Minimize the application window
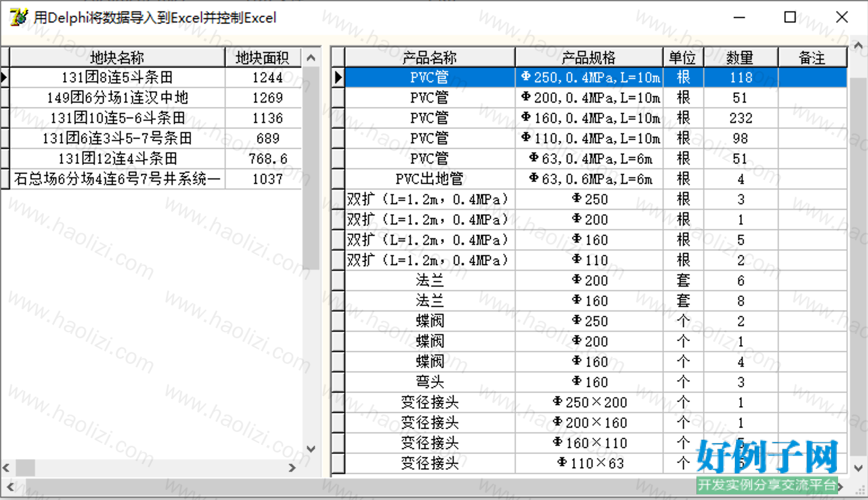Screen dimensions: 868x500 coord(739,17)
